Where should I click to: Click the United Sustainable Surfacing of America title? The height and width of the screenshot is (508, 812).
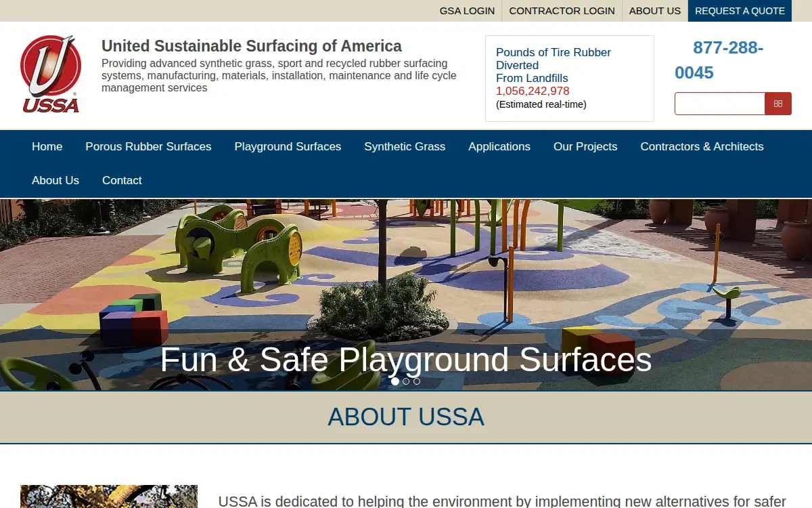click(x=252, y=46)
